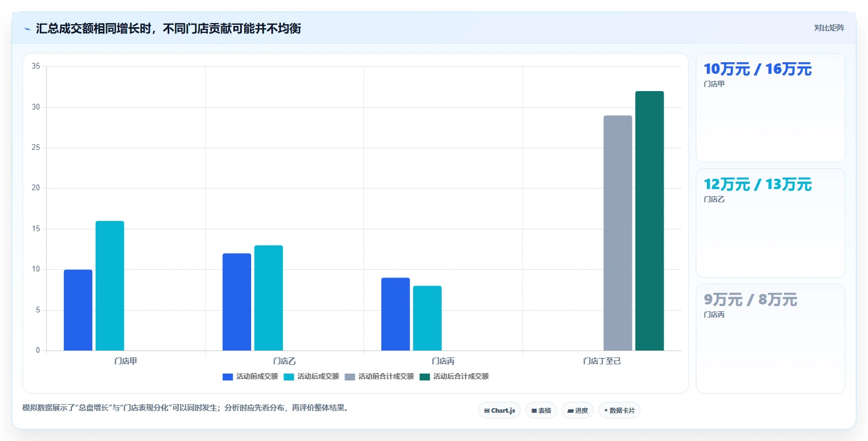Screen dimensions: 868x441
Task: Click the y-axis value 25
Action: tap(36, 148)
